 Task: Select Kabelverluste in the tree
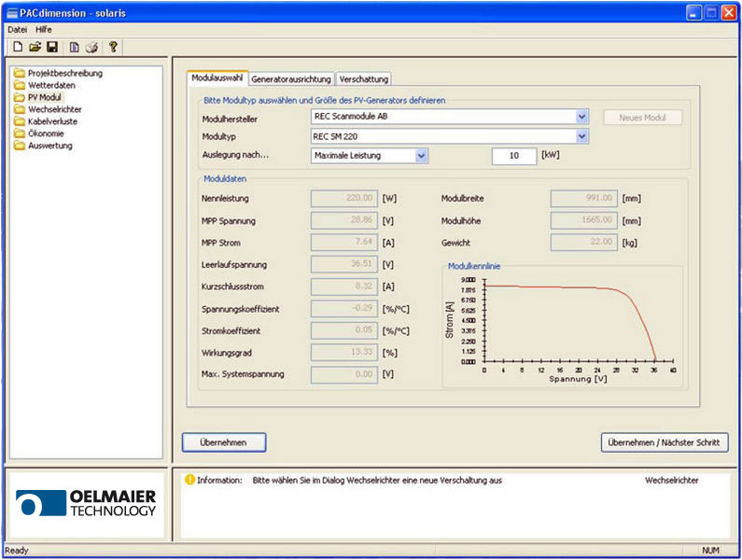pyautogui.click(x=52, y=121)
